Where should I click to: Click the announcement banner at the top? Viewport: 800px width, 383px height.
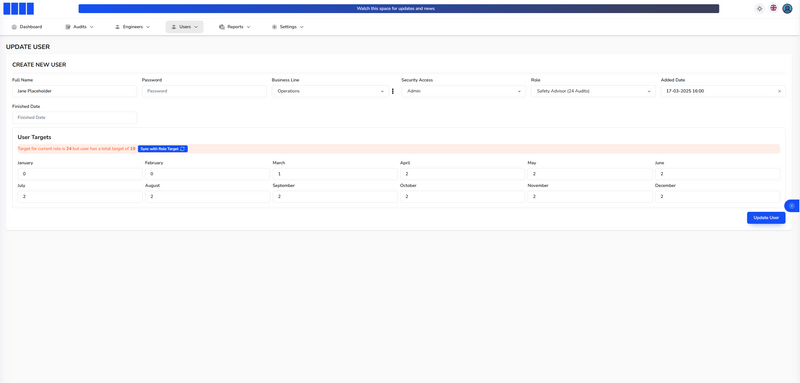tap(398, 9)
